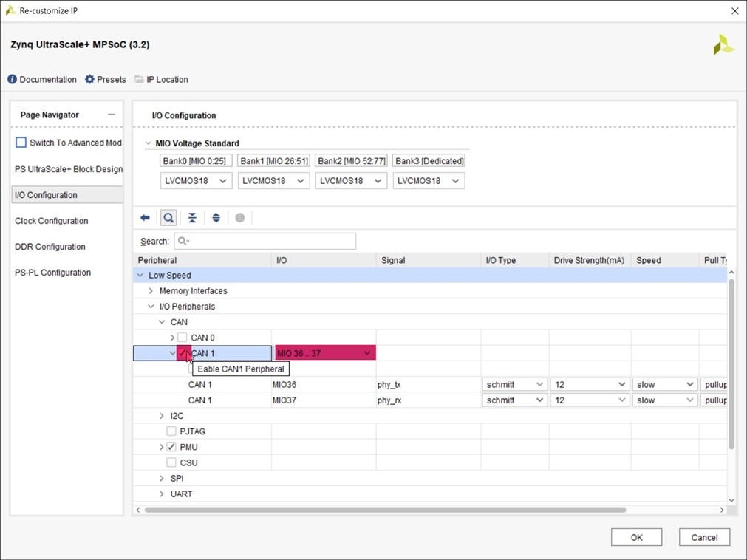Click the Expand All toolbar icon
Viewport: 747px width, 560px height.
(216, 218)
